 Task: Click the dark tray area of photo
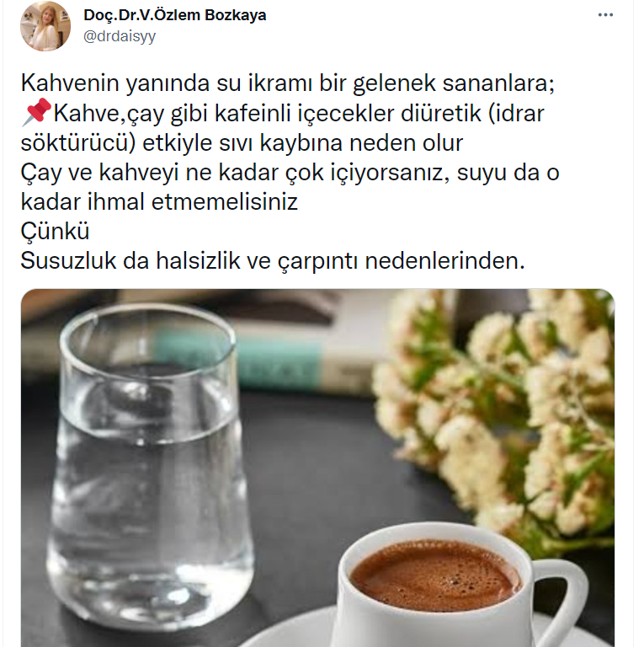(313, 474)
